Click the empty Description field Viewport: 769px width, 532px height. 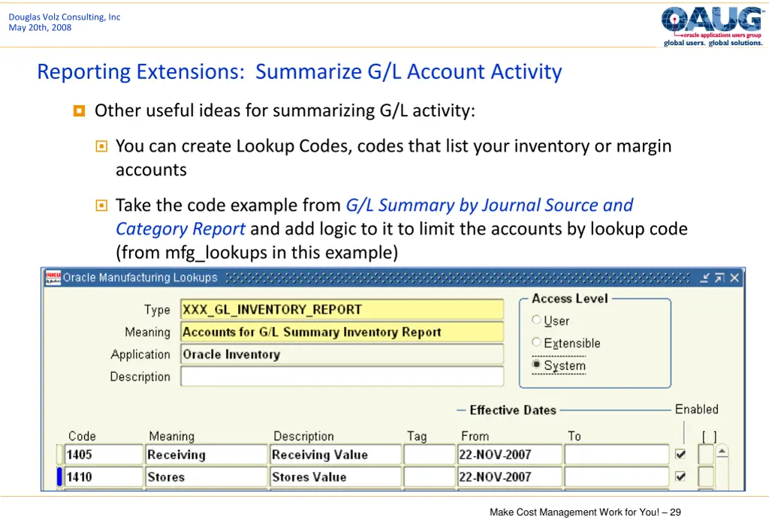tap(342, 377)
